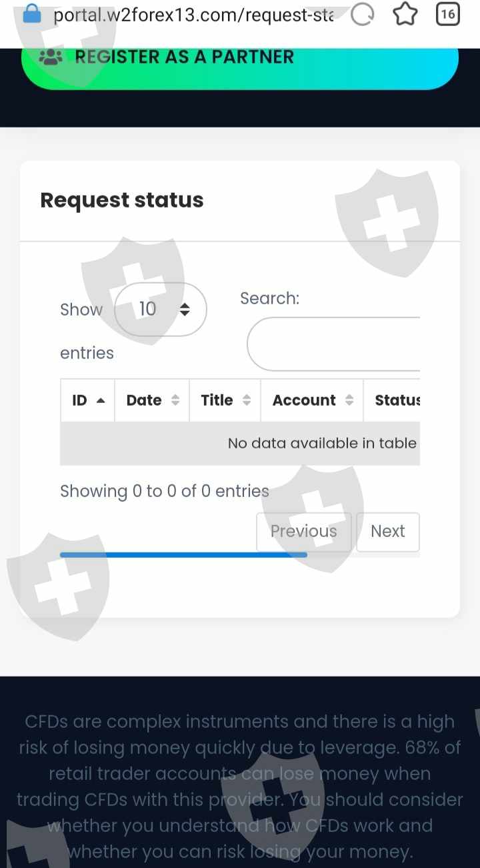Click the blue horizontal scrollbar
This screenshot has height=868, width=480.
point(183,554)
